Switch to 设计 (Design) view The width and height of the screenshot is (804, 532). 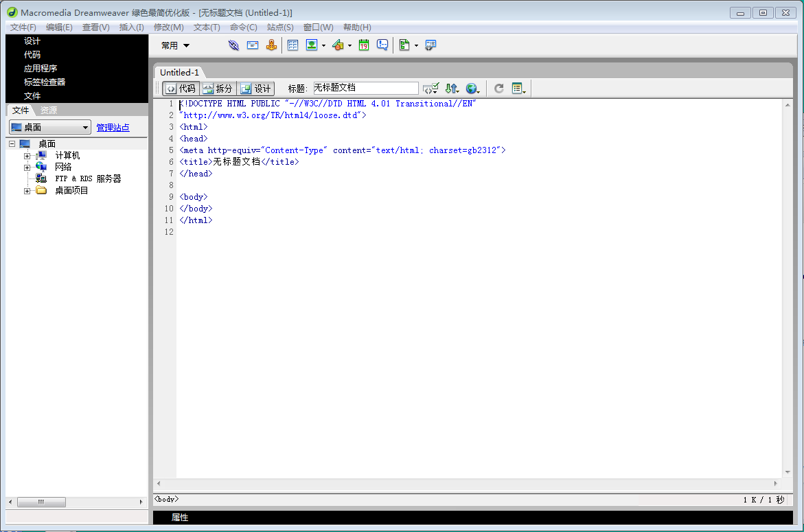pyautogui.click(x=255, y=89)
